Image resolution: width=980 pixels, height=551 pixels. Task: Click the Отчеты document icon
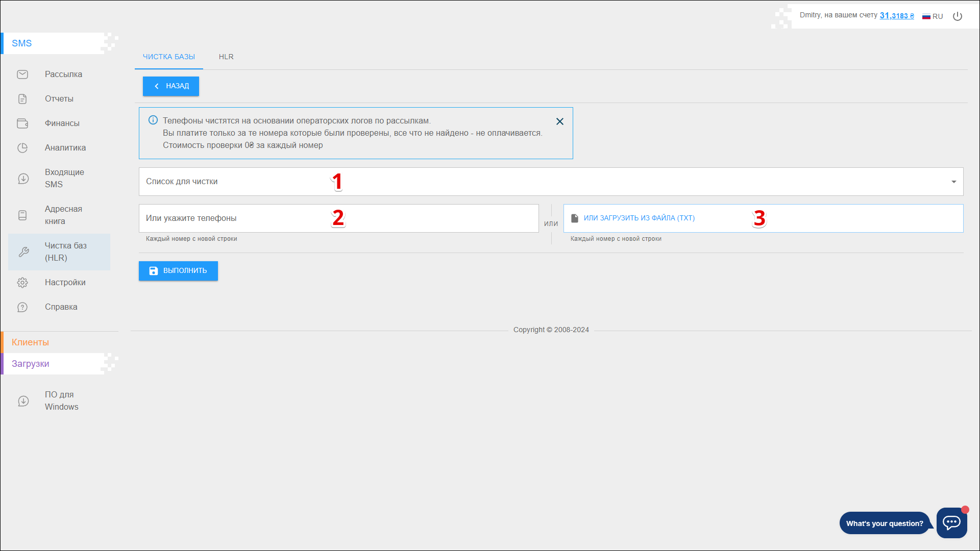pos(22,99)
